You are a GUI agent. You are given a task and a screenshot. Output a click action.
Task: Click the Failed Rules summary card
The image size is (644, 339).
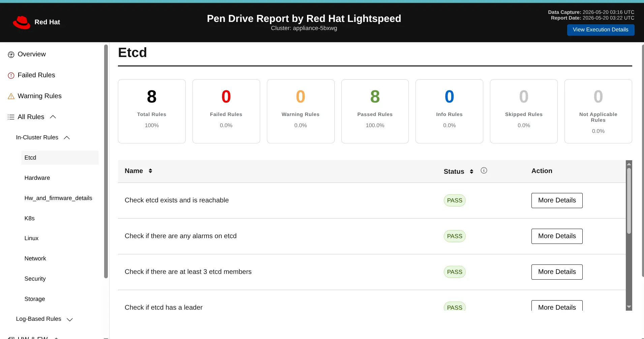click(226, 111)
